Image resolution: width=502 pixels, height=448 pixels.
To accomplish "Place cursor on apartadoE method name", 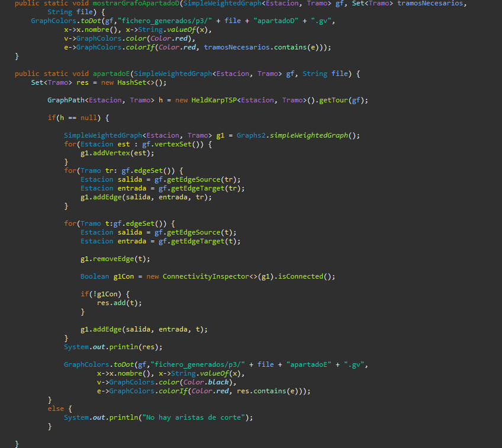I will (x=113, y=74).
